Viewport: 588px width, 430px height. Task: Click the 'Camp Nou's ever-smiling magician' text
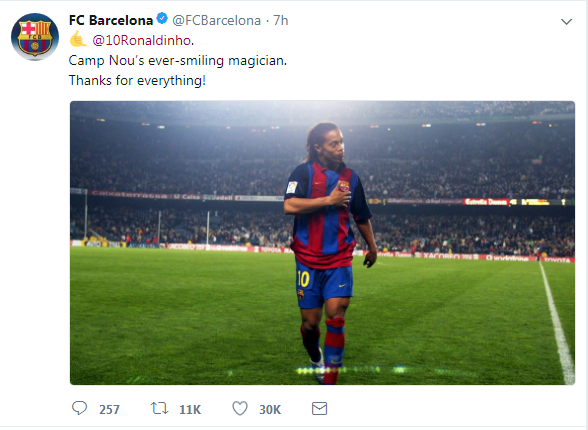pos(178,60)
